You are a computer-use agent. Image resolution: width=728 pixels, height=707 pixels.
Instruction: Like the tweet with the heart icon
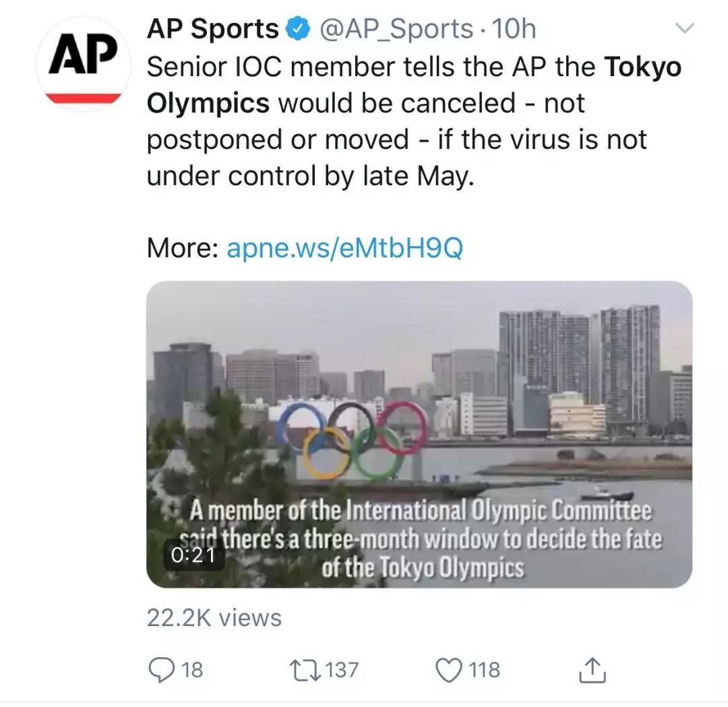pos(448,669)
